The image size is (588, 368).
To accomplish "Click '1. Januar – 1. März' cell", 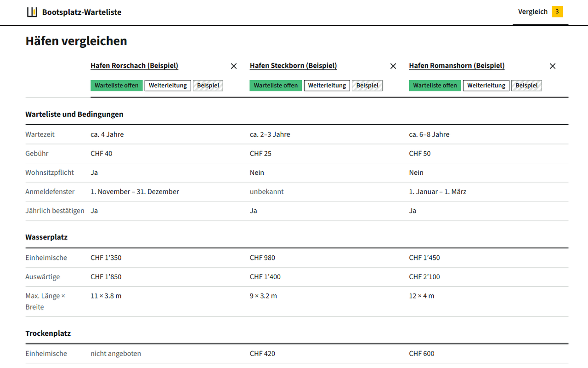I will [x=438, y=192].
